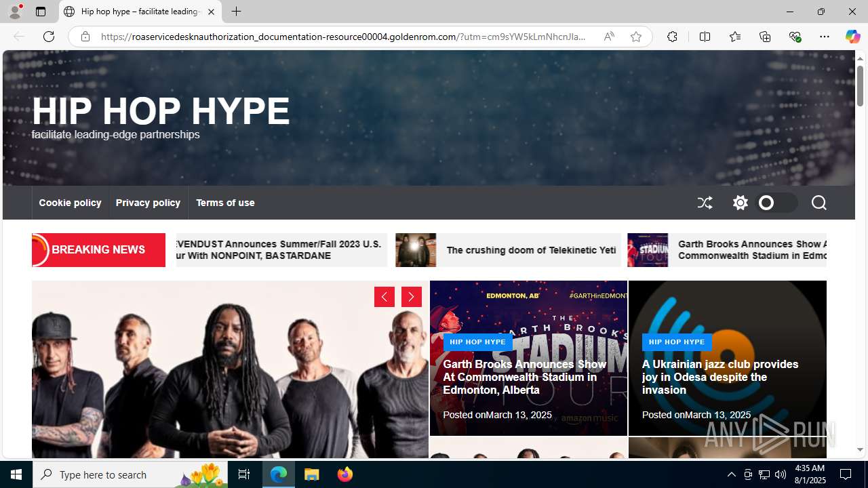868x488 pixels.
Task: Open Read aloud icon in address bar
Action: [609, 37]
